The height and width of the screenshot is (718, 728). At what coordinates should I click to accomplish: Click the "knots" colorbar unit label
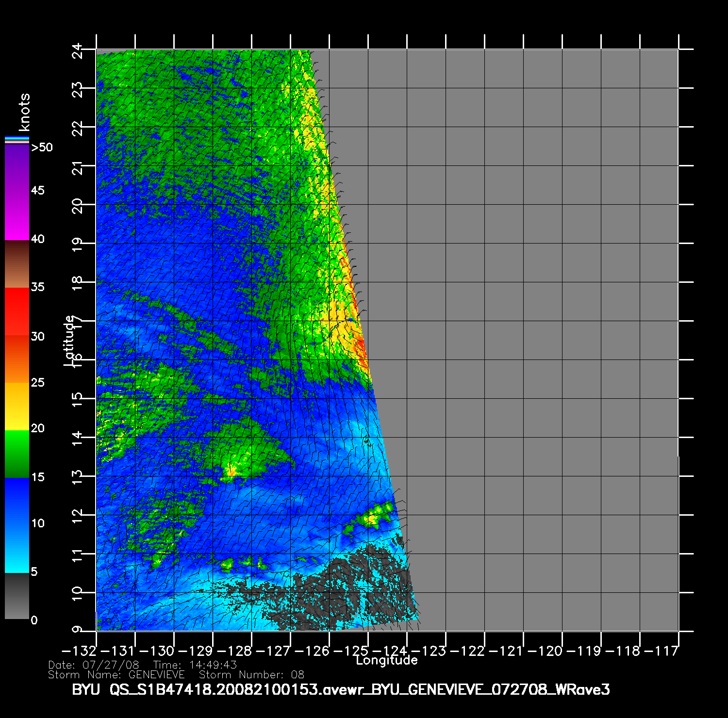(24, 113)
